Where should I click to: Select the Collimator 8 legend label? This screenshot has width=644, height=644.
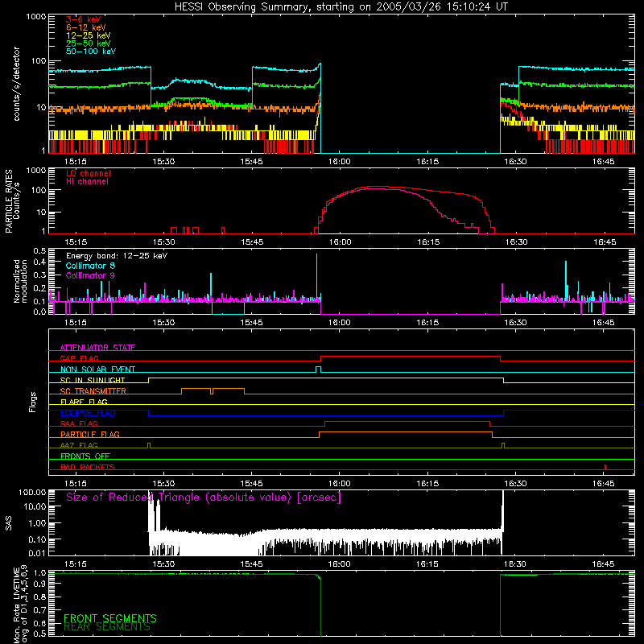(x=90, y=266)
